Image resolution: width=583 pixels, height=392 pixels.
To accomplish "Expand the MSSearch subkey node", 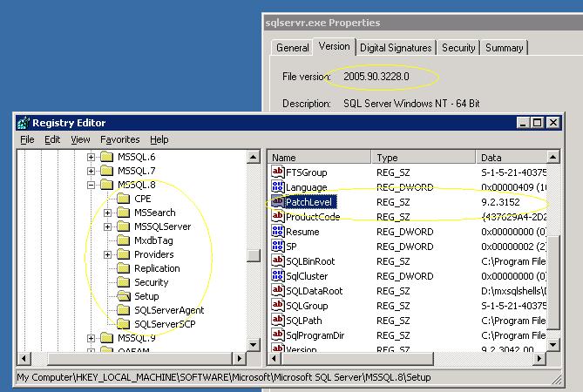I will [107, 213].
